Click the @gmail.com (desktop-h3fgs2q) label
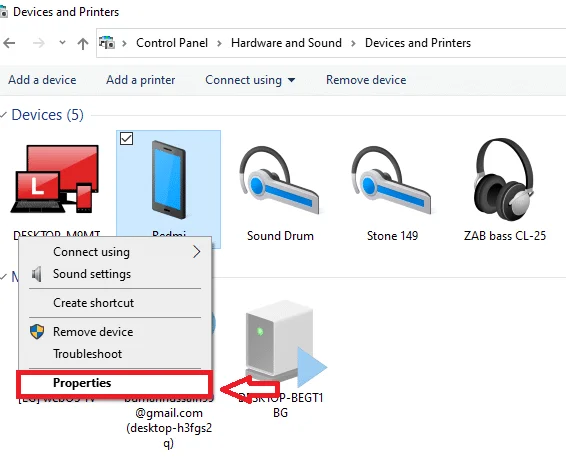The image size is (566, 461). point(169,427)
